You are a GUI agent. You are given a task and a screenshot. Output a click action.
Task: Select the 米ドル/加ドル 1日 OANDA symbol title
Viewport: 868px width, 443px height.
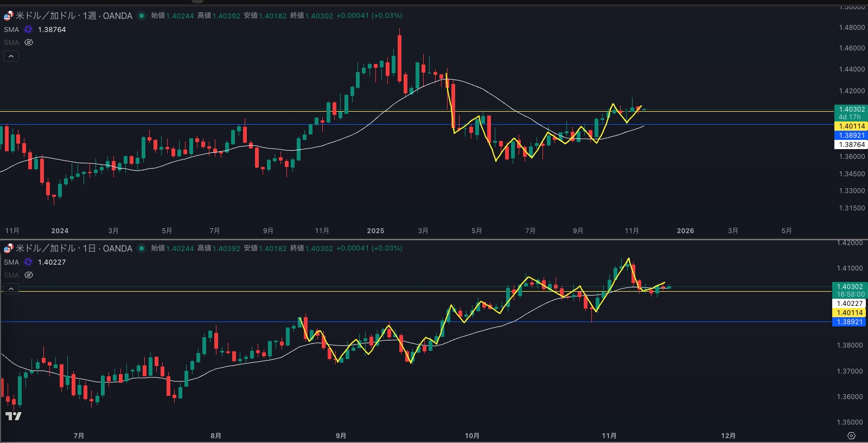click(x=74, y=248)
